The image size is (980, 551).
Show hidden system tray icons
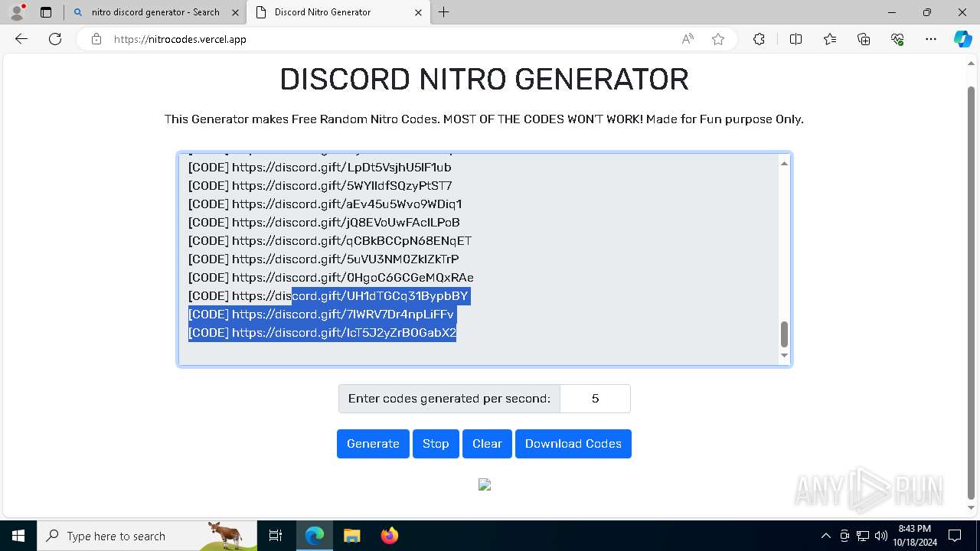point(825,536)
